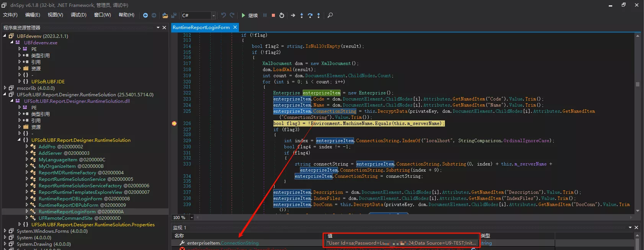644x250 pixels.
Task: Open the 100 % zoom dropdown
Action: click(192, 218)
